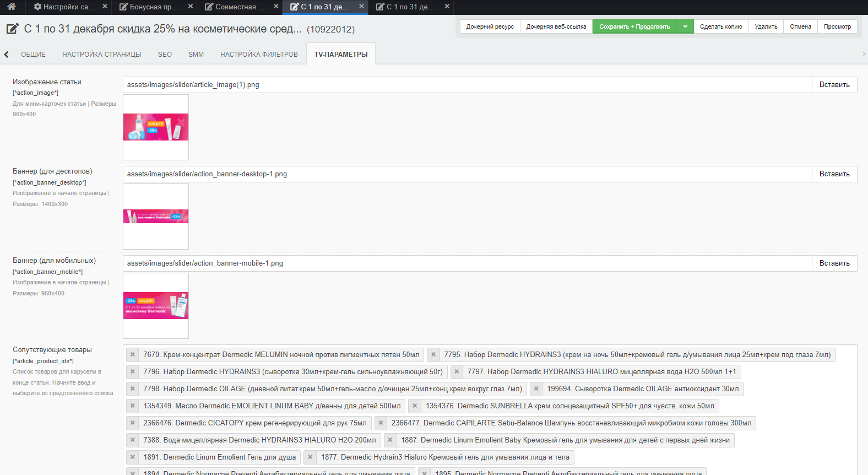The image size is (868, 475).
Task: Go to the SMM tab
Action: [x=196, y=55]
